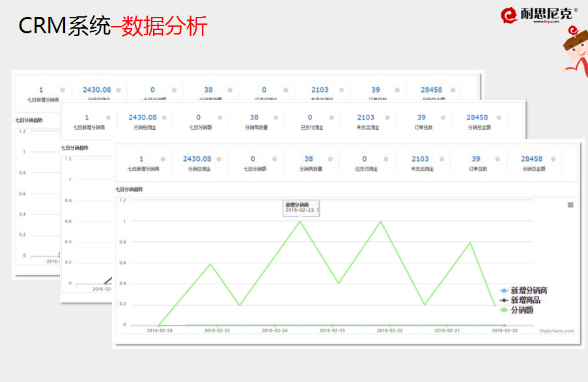Click info icon next to 39 in front dashboard
Screen dimensions: 588x382
tap(497, 159)
